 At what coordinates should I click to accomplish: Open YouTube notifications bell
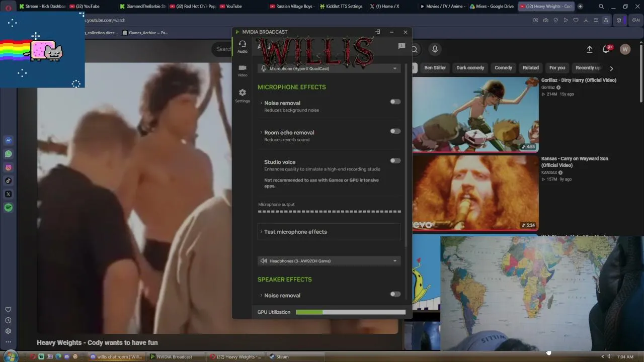[606, 49]
